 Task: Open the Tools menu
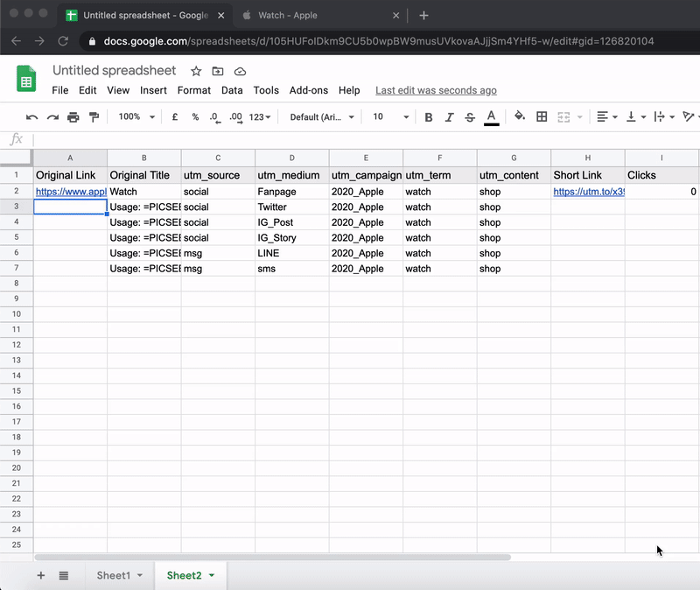pyautogui.click(x=266, y=90)
